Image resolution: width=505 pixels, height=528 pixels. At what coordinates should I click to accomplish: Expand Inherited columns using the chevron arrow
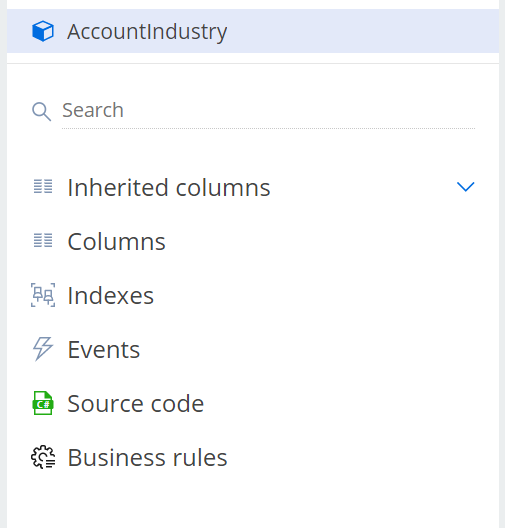point(465,187)
